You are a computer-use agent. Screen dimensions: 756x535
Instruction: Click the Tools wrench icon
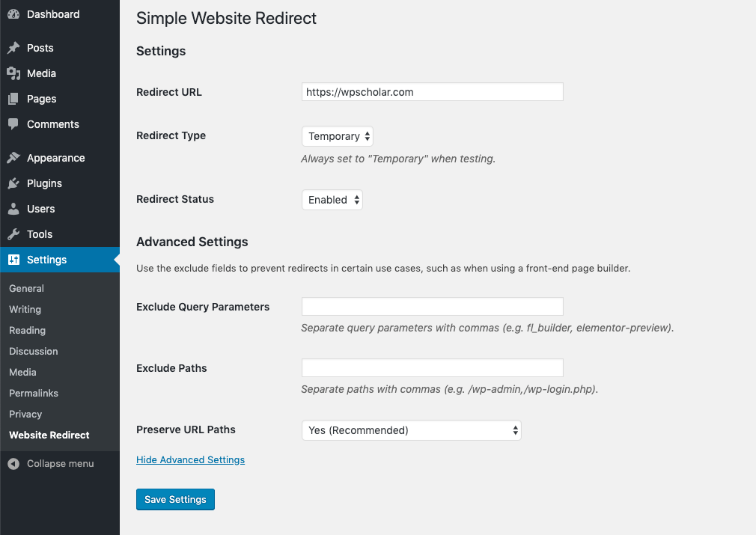tap(13, 234)
